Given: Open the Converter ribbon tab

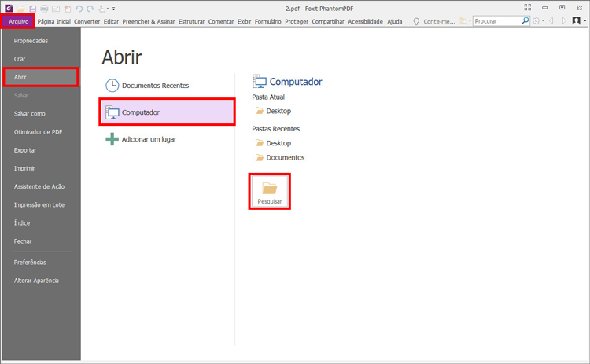Looking at the screenshot, I should click(87, 21).
